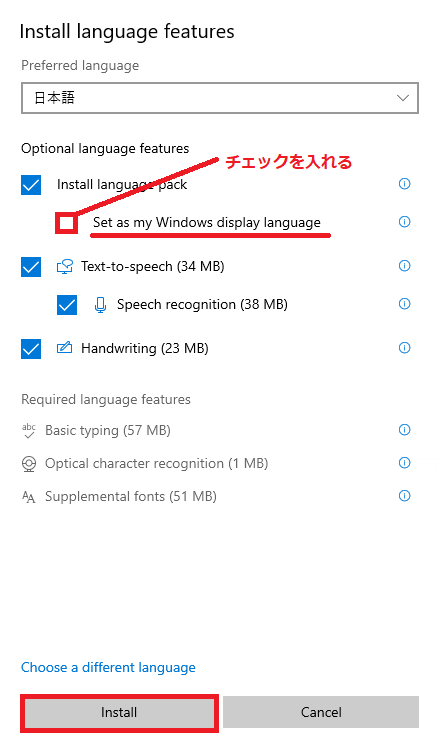Click the Install button
Screen dimensions: 441x749
click(119, 713)
